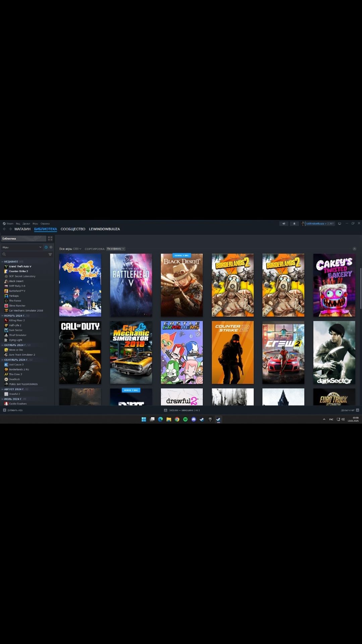Select PUBG: BATTLEGROUNDS in the sidebar

click(x=23, y=384)
